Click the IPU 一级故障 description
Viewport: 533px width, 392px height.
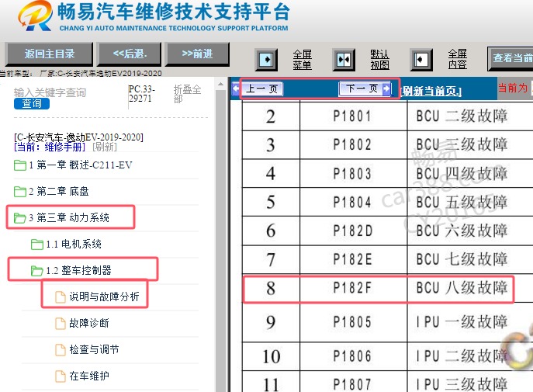pyautogui.click(x=462, y=322)
